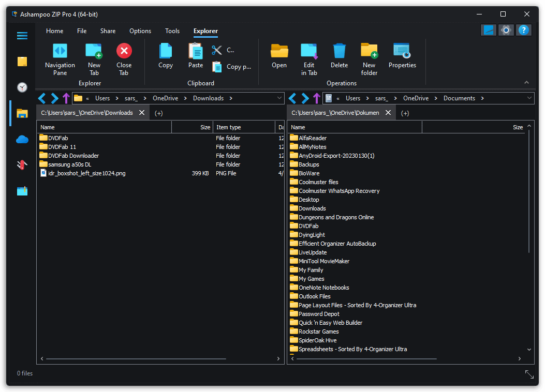Select the file explorer sidebar icon
545x392 pixels.
pos(22,113)
